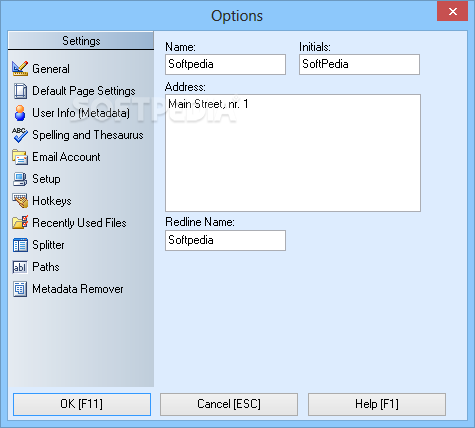This screenshot has height=428, width=475.
Task: Show the Hotkeys label
Action: click(x=52, y=201)
